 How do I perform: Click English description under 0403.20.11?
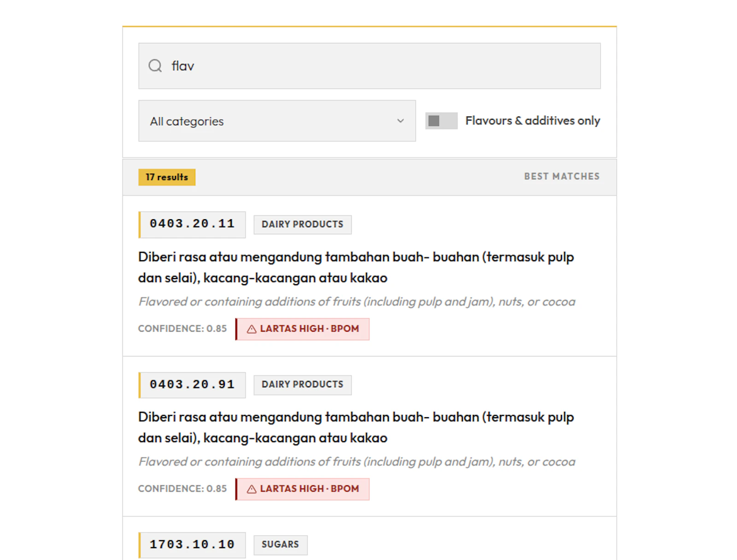357,302
